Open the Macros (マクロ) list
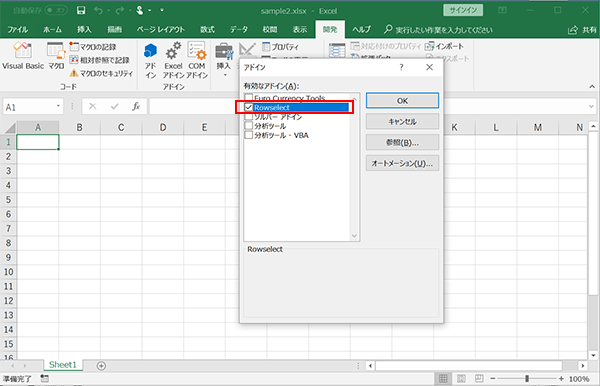Screen dimensions: 600x386 click(56, 56)
